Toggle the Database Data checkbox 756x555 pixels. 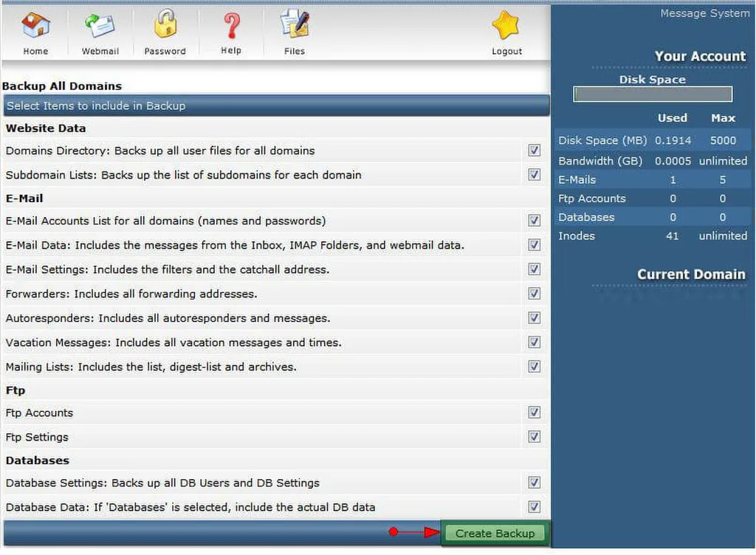[534, 507]
